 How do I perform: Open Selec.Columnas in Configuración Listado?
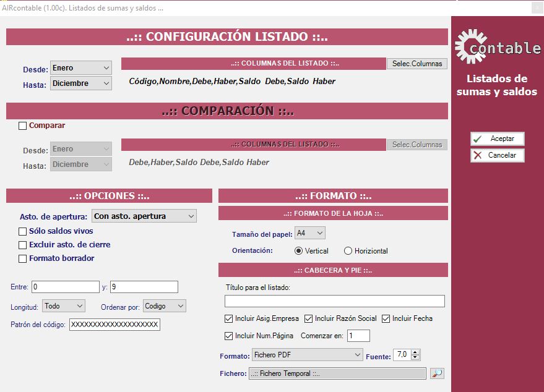pos(417,64)
